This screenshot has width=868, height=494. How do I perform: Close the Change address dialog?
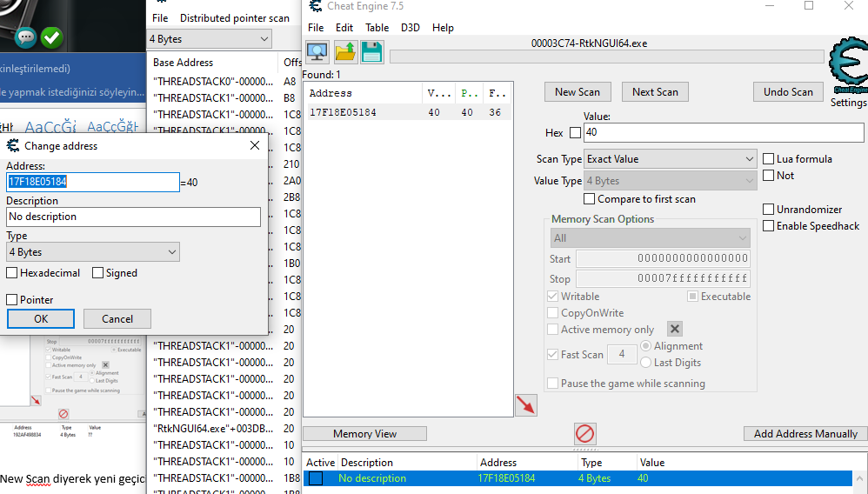coord(255,145)
